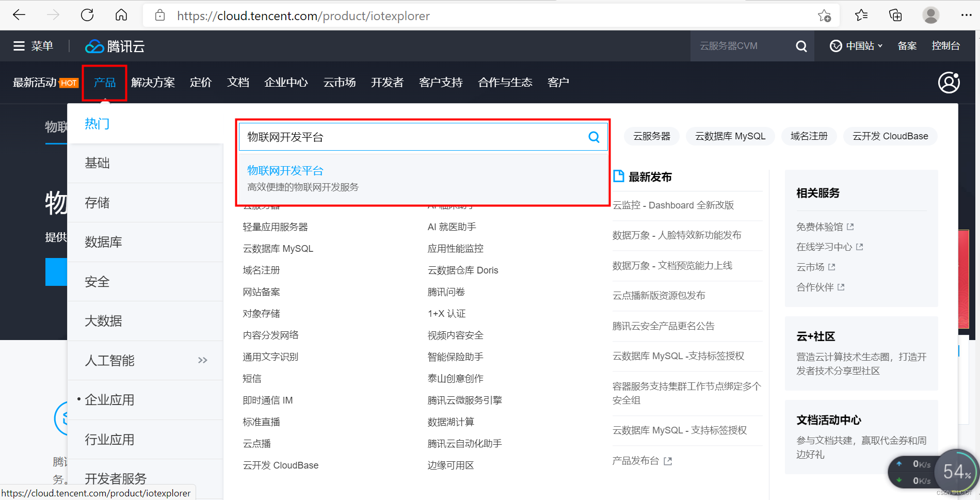The width and height of the screenshot is (980, 500).
Task: View site info via the lock icon
Action: [160, 15]
